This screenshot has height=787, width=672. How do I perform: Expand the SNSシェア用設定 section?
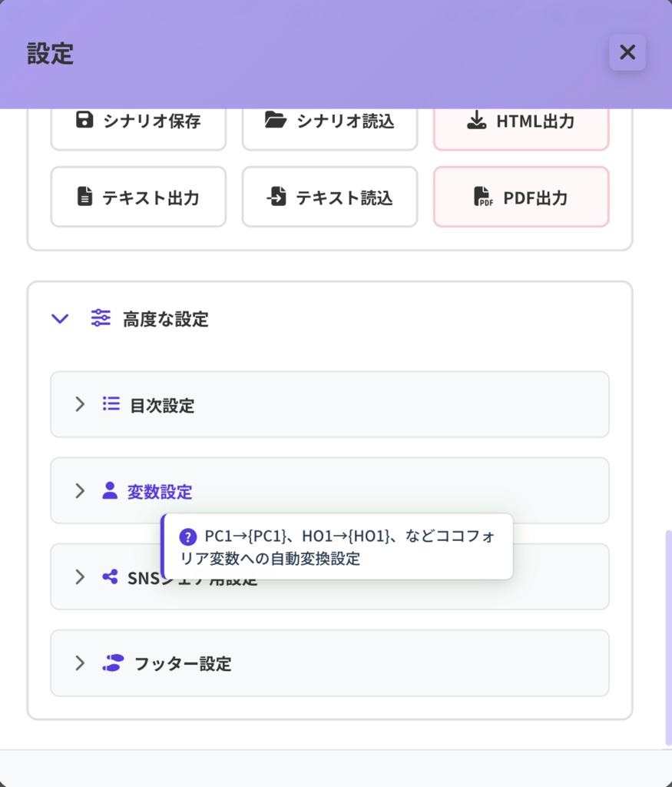(78, 576)
